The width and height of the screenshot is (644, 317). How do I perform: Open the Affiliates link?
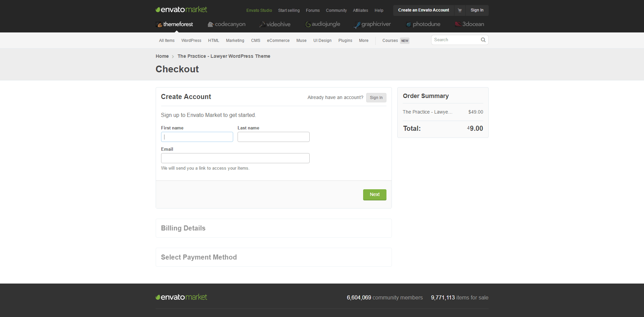pos(360,10)
